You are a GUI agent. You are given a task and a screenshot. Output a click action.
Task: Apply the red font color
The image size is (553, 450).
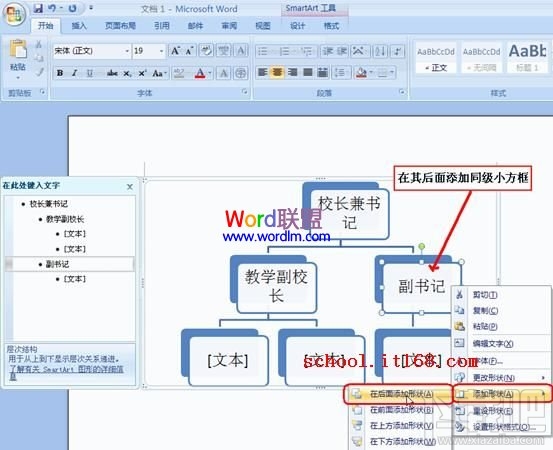pos(200,73)
